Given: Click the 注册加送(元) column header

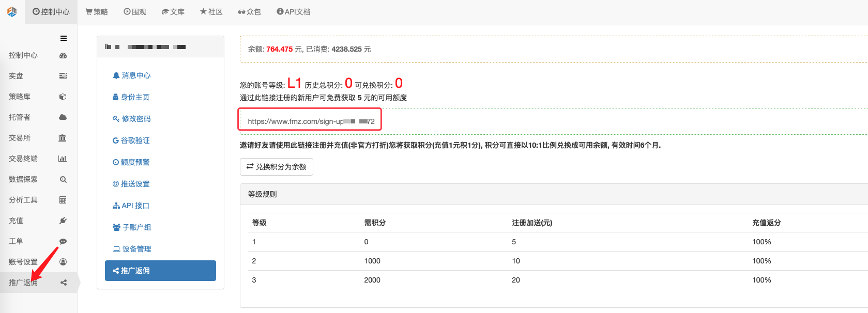Looking at the screenshot, I should (x=532, y=223).
